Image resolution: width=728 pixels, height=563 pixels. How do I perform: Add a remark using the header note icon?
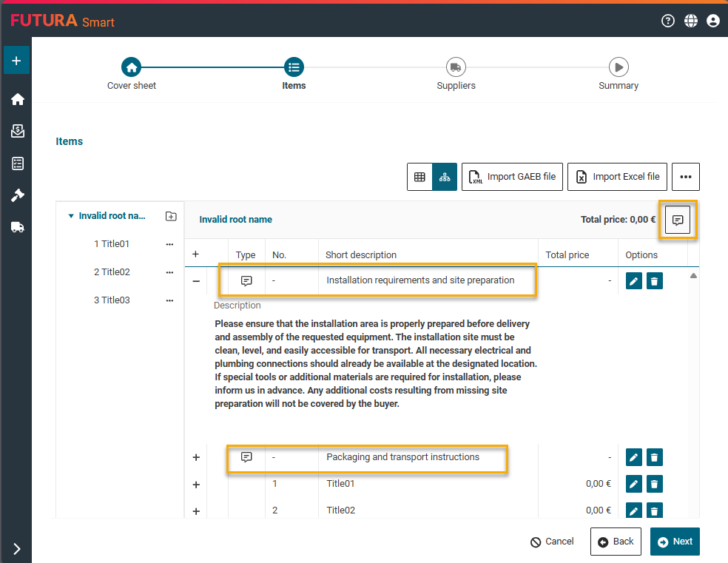tap(678, 220)
